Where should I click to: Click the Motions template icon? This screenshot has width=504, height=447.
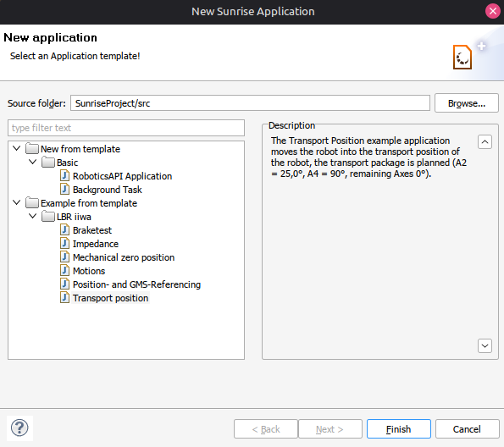click(x=64, y=271)
